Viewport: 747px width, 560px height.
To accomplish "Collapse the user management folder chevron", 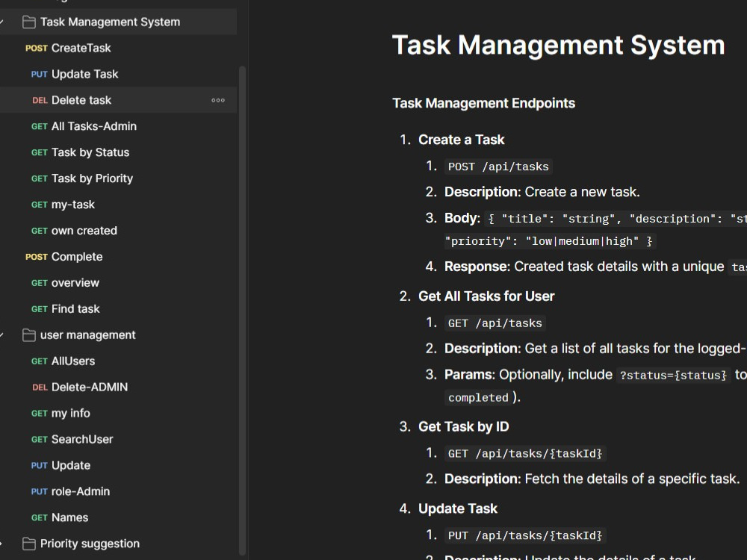I will tap(2, 335).
